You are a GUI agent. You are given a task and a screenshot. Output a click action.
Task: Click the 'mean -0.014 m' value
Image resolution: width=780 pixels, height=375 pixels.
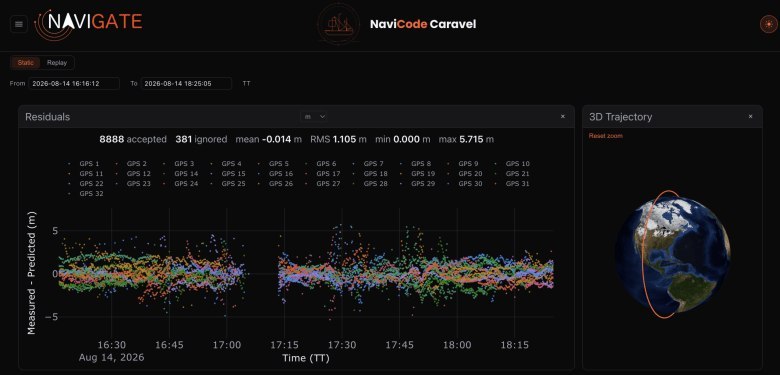(x=269, y=140)
